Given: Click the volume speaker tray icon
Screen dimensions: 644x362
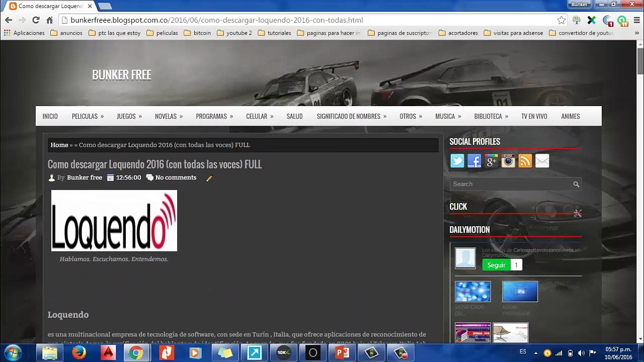Looking at the screenshot, I should pos(581,353).
